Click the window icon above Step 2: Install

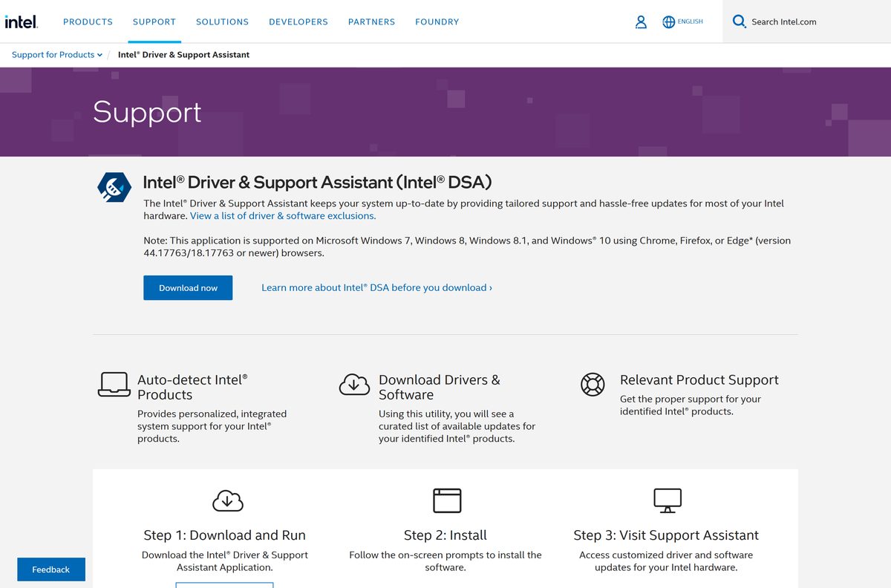pyautogui.click(x=447, y=500)
